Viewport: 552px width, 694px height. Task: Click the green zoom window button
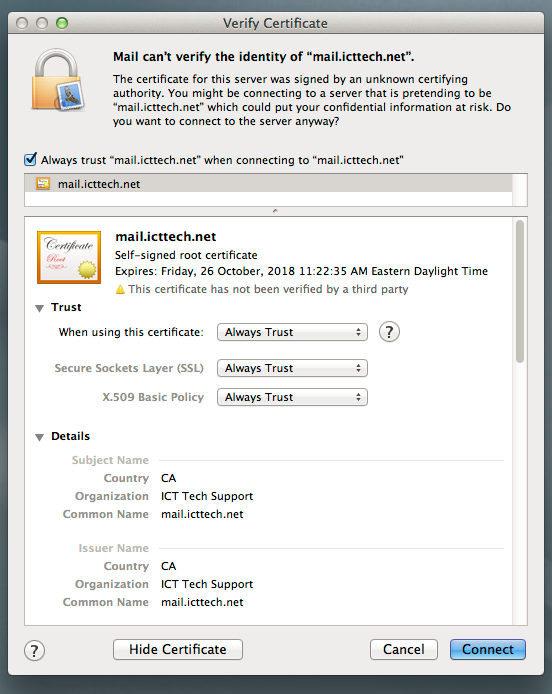[x=62, y=23]
